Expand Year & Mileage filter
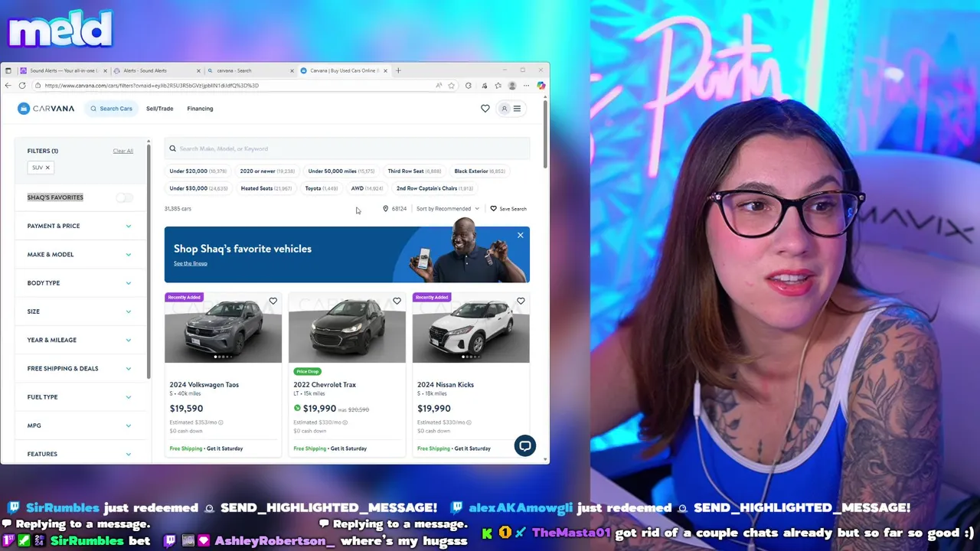 [79, 340]
